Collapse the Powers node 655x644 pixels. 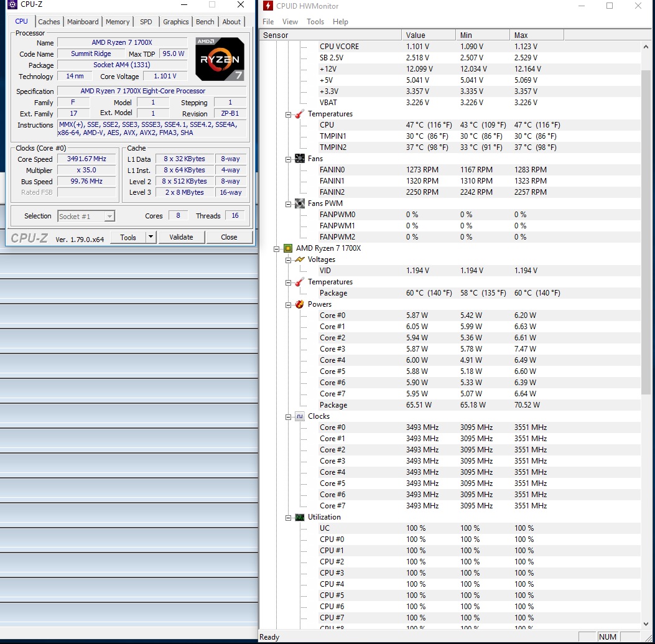pos(288,305)
